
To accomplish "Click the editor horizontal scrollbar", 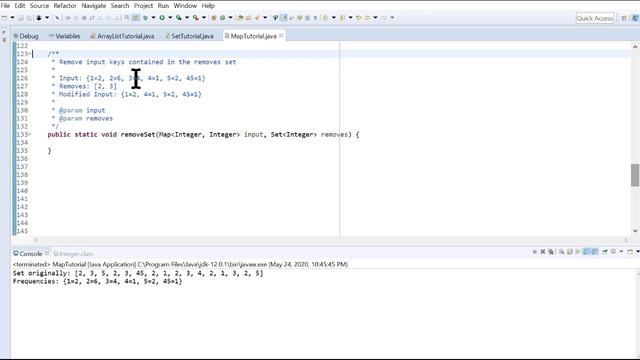I will (331, 240).
